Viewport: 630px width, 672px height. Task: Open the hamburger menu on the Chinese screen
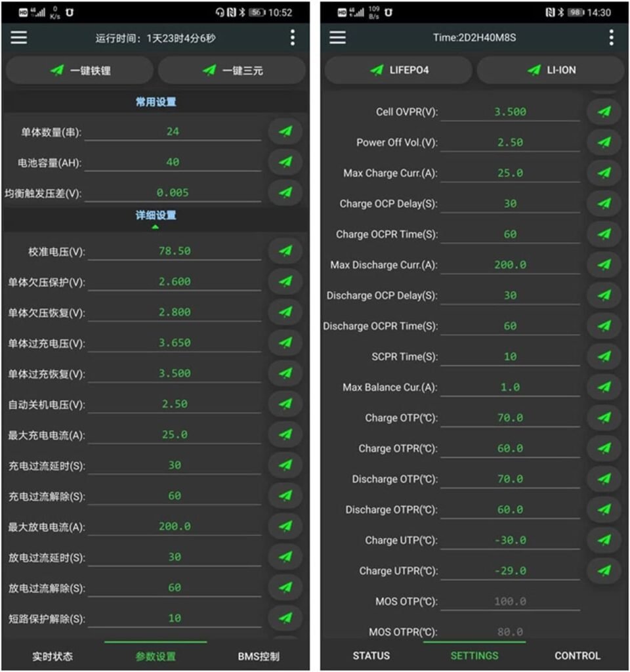[x=18, y=37]
